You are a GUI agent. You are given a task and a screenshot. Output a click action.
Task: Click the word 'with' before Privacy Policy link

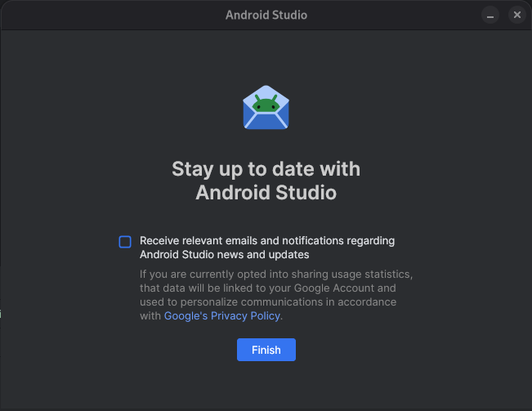150,315
